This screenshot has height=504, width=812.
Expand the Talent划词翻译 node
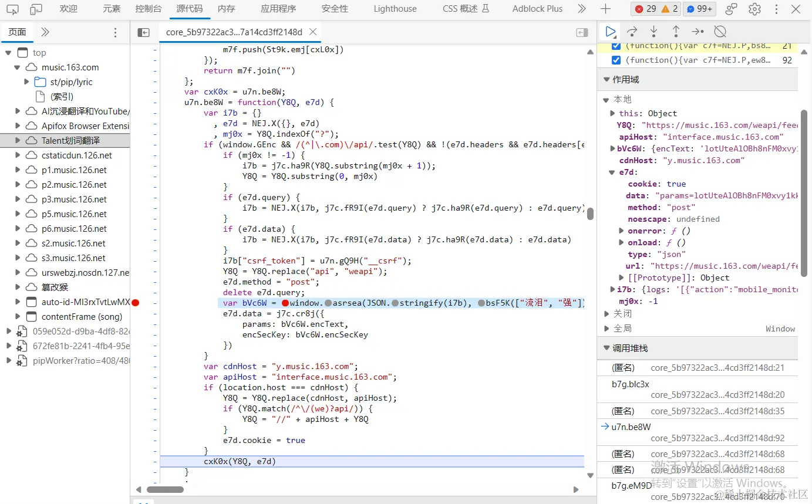(x=18, y=141)
